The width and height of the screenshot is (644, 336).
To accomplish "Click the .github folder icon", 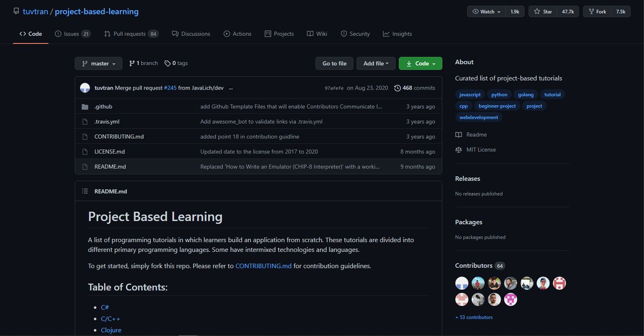I will tap(85, 107).
